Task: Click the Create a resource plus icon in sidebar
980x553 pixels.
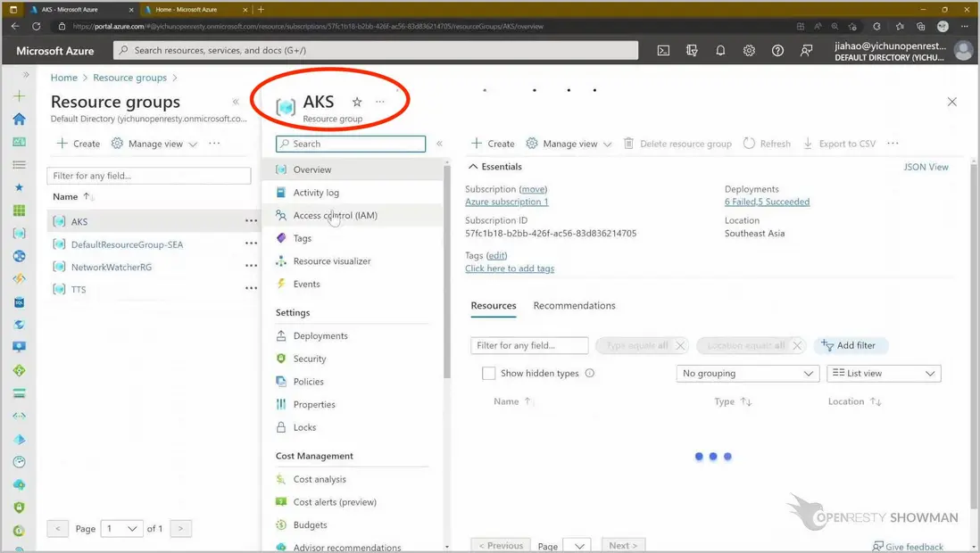Action: coord(20,95)
